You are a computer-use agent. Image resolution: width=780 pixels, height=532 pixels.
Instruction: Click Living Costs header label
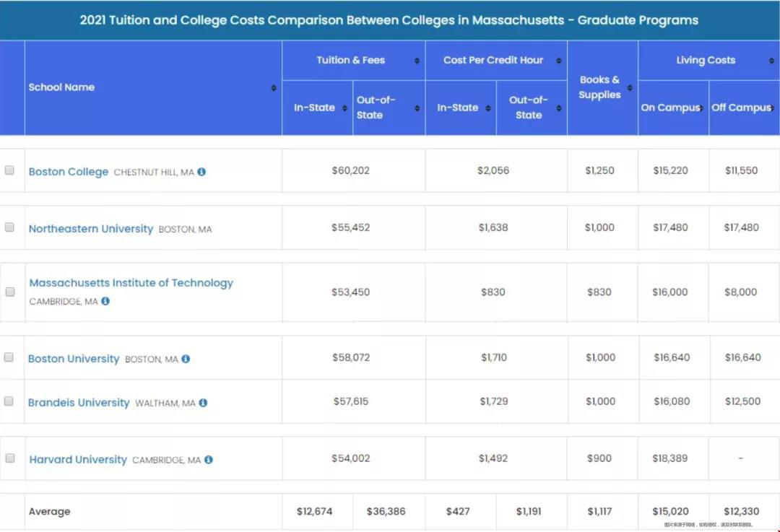point(706,60)
